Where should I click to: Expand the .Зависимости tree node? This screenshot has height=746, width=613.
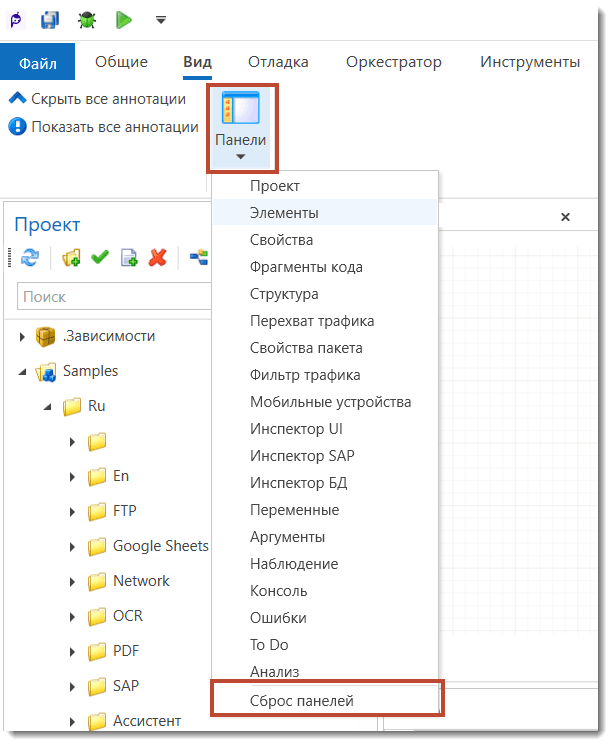[23, 337]
